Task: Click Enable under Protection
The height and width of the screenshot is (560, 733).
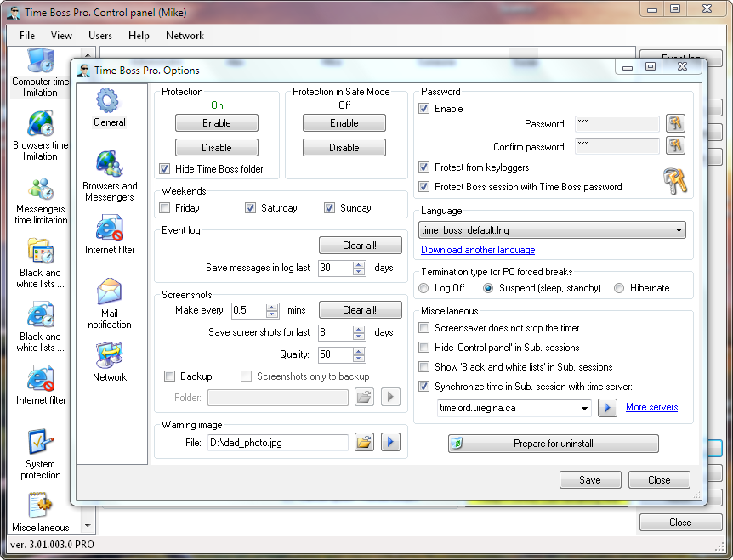Action: click(217, 123)
